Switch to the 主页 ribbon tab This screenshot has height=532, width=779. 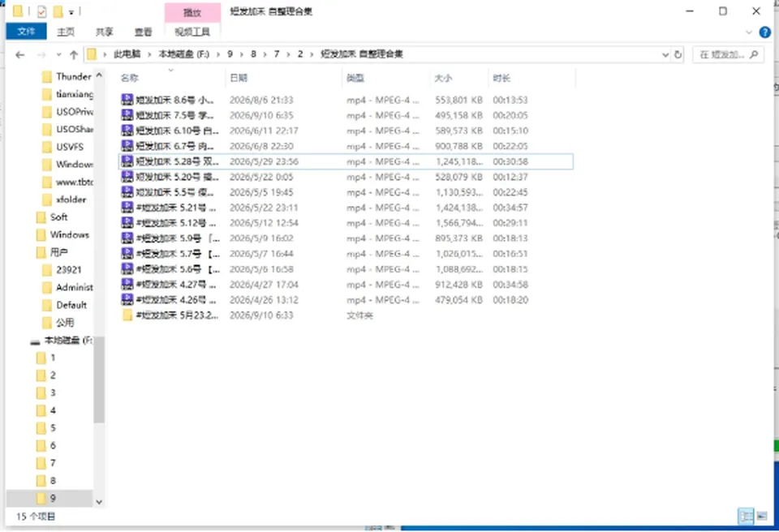tap(66, 32)
